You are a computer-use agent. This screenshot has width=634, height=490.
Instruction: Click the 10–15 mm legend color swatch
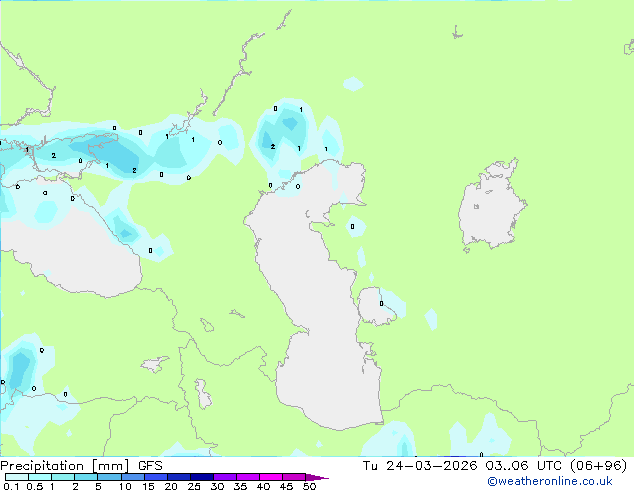133,477
